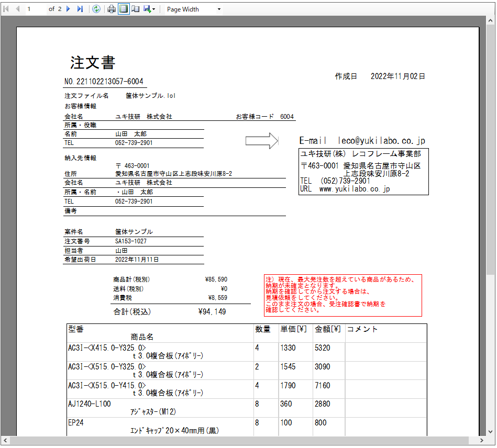This screenshot has width=497, height=448.
Task: Click the コメント column header
Action: coord(362,329)
